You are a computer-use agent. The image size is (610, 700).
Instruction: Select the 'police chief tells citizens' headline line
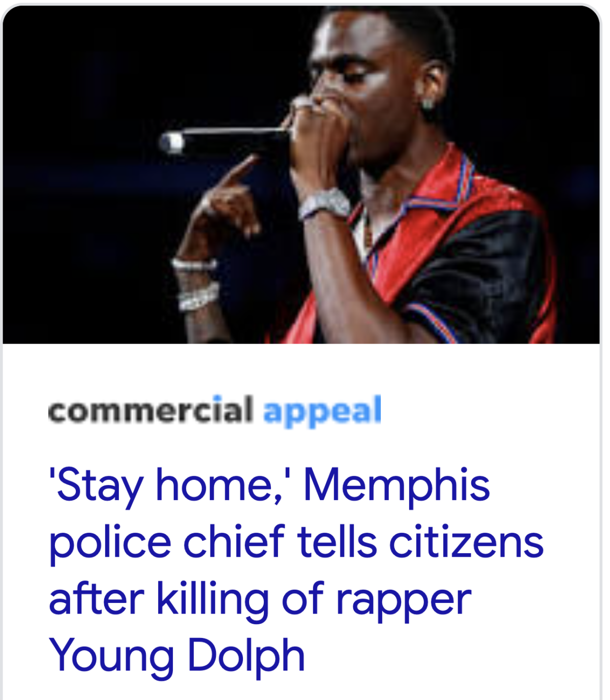tap(296, 542)
